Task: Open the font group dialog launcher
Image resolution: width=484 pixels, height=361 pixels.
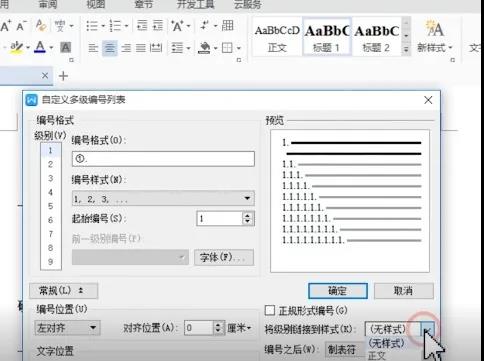Action: click(71, 60)
